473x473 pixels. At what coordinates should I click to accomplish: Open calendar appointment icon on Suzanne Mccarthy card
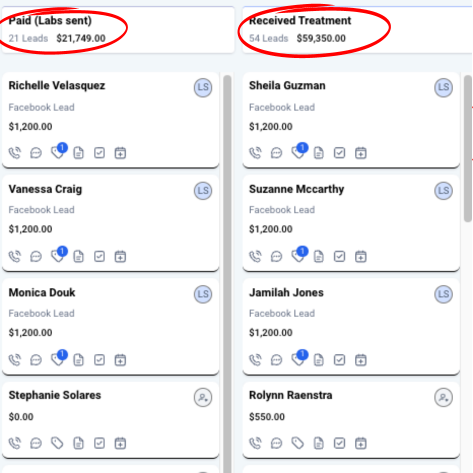pyautogui.click(x=360, y=257)
